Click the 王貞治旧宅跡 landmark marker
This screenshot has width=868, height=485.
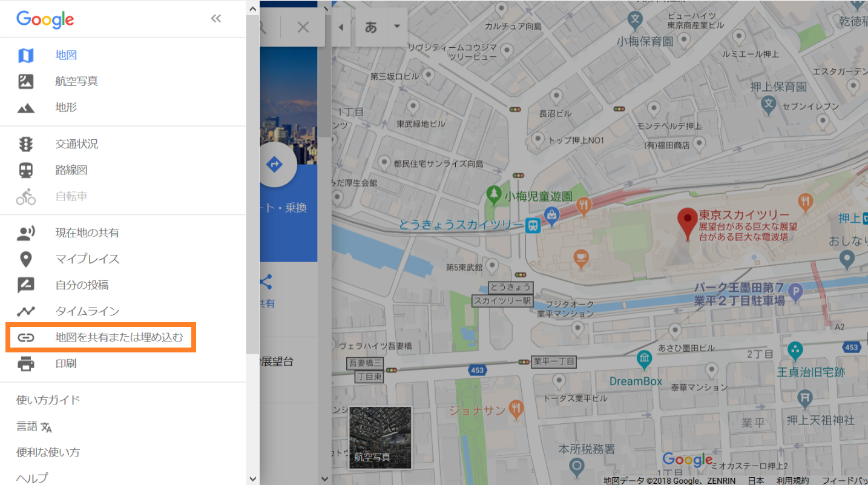pos(795,351)
